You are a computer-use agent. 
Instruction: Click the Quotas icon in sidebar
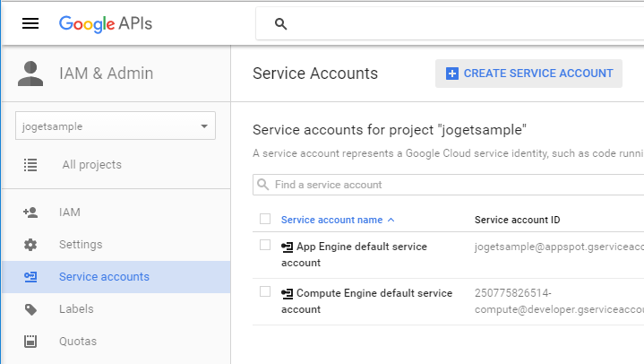click(30, 342)
